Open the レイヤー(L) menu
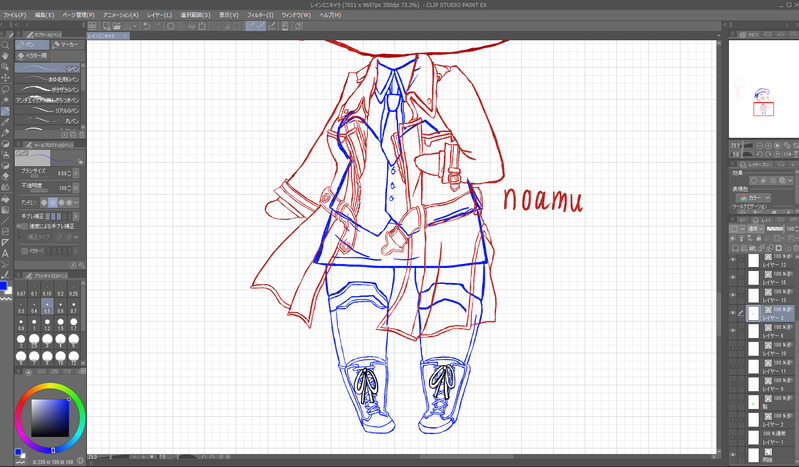799x467 pixels. tap(159, 15)
